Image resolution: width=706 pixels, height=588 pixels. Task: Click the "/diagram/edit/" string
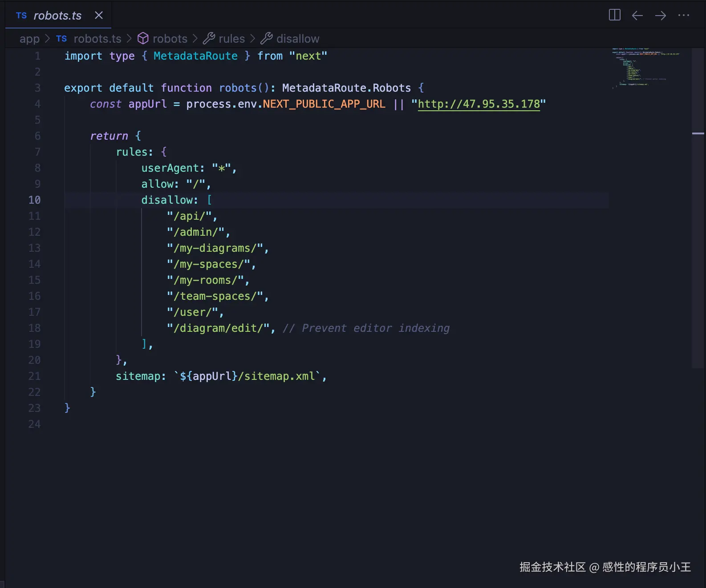[x=218, y=328]
